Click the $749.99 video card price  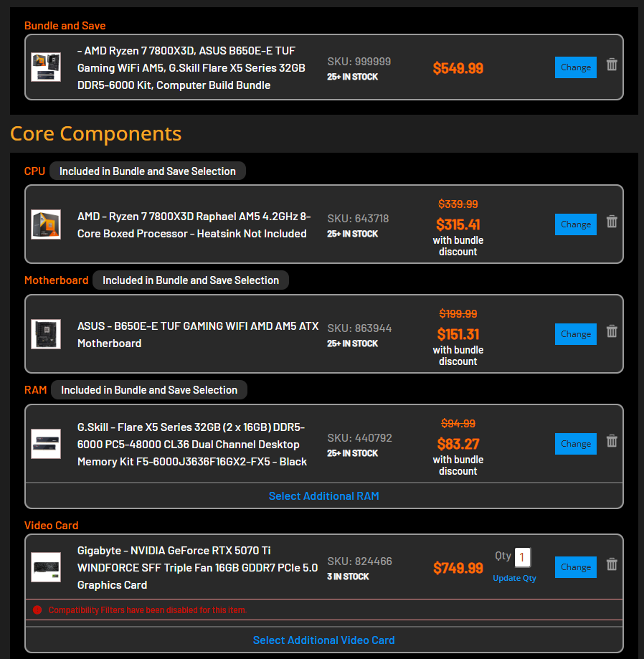tap(458, 568)
